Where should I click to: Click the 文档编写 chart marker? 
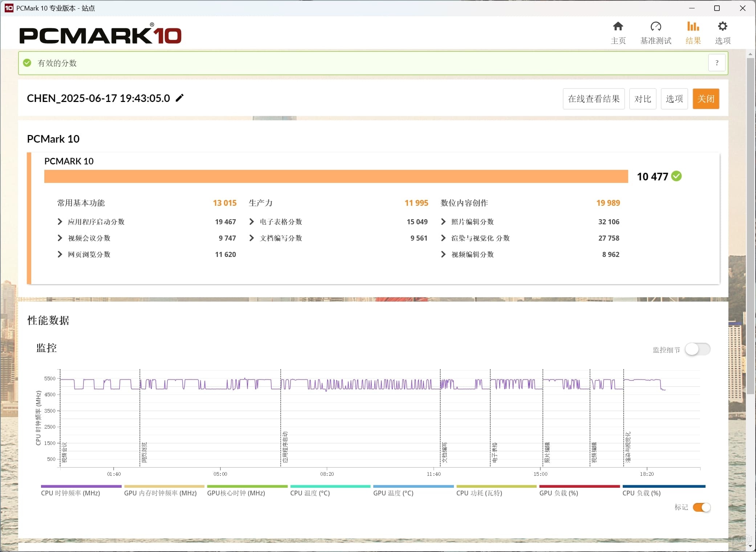(445, 452)
